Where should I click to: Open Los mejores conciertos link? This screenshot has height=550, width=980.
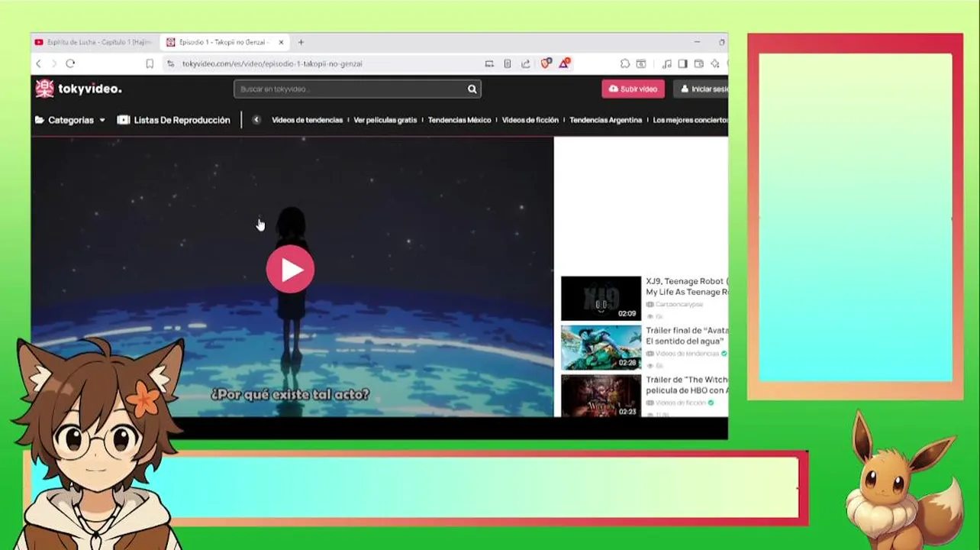[690, 120]
